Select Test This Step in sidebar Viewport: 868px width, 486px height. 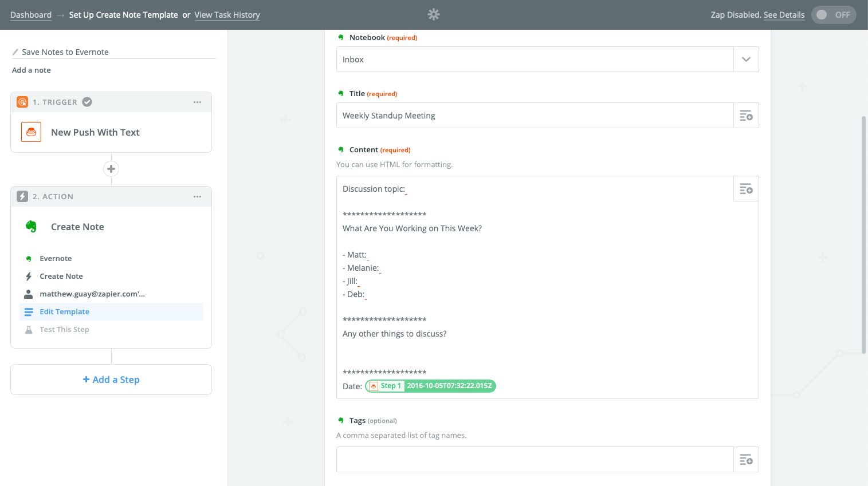64,330
